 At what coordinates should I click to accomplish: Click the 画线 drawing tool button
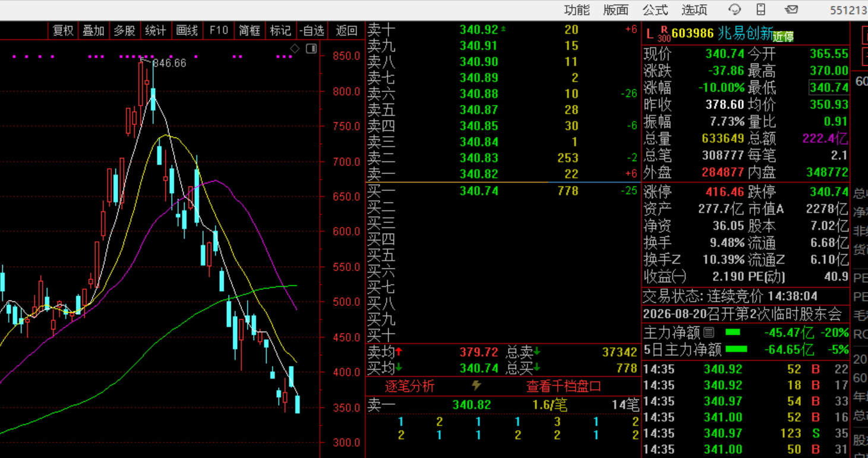click(187, 30)
